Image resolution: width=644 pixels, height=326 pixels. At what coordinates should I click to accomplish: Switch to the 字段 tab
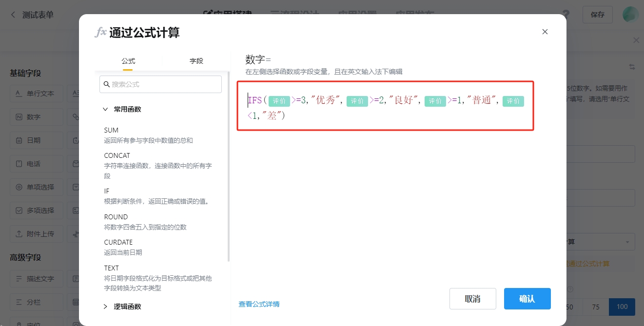(196, 61)
